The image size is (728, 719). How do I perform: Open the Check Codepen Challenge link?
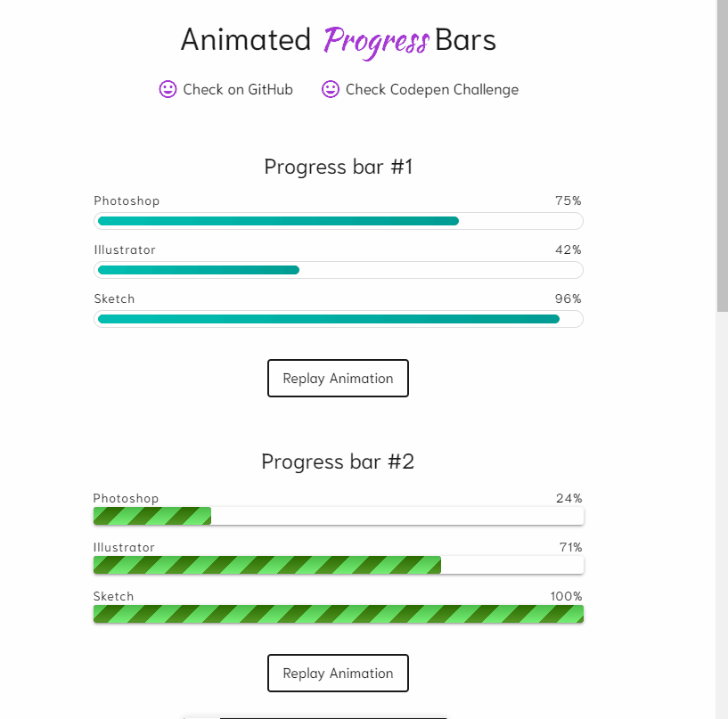[x=431, y=89]
